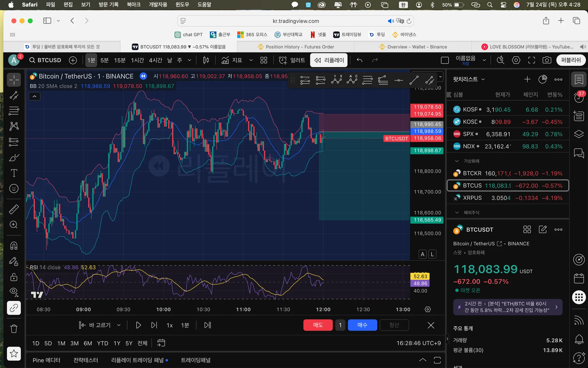Open the 전략테스터 tab
The width and height of the screenshot is (588, 368).
click(x=86, y=360)
